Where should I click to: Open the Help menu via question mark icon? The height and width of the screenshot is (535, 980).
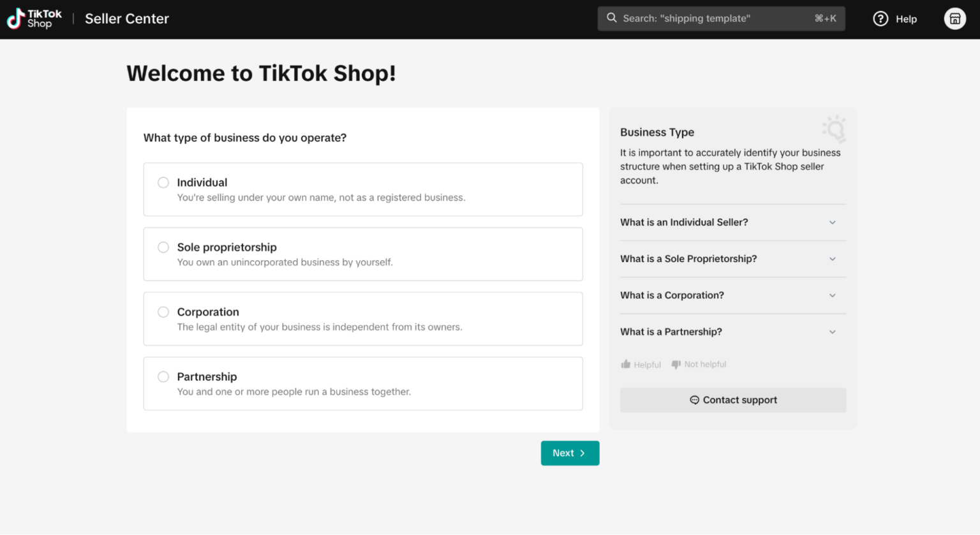tap(880, 18)
